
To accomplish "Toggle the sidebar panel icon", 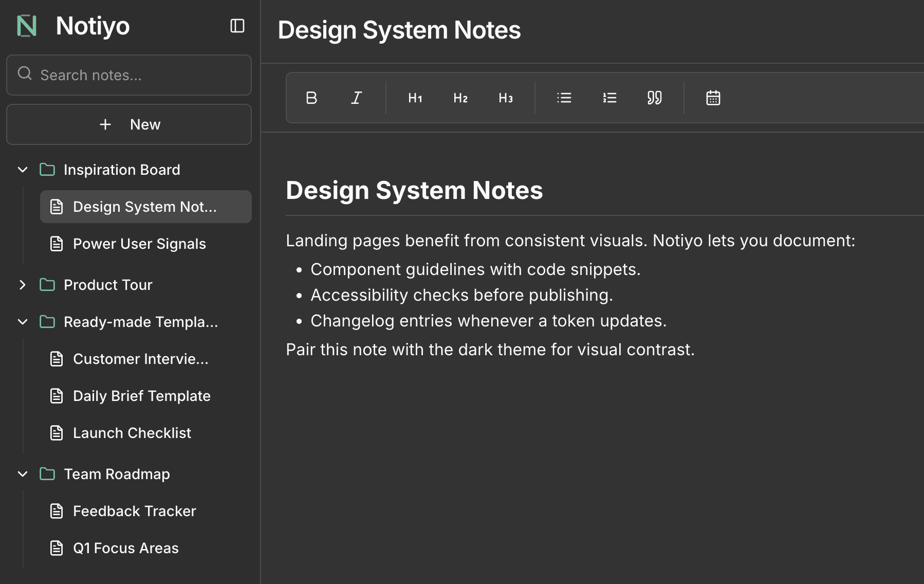I will click(237, 26).
